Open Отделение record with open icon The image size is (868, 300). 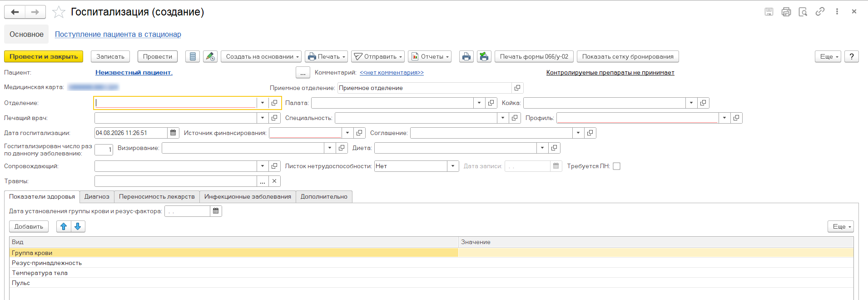[x=274, y=103]
